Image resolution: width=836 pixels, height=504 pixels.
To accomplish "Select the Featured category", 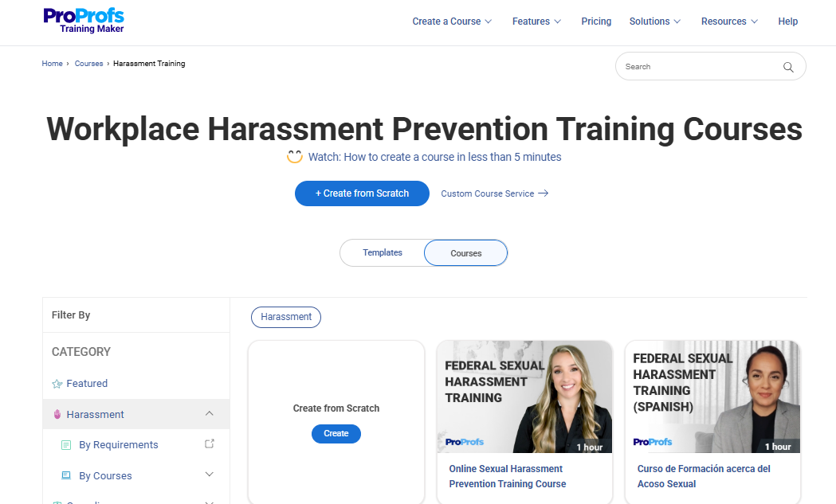I will 87,384.
